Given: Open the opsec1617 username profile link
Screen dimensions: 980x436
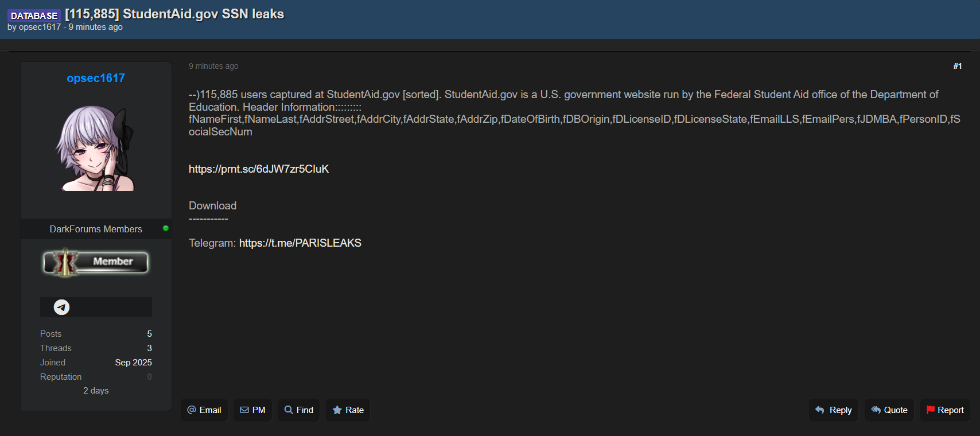Looking at the screenshot, I should (x=96, y=78).
